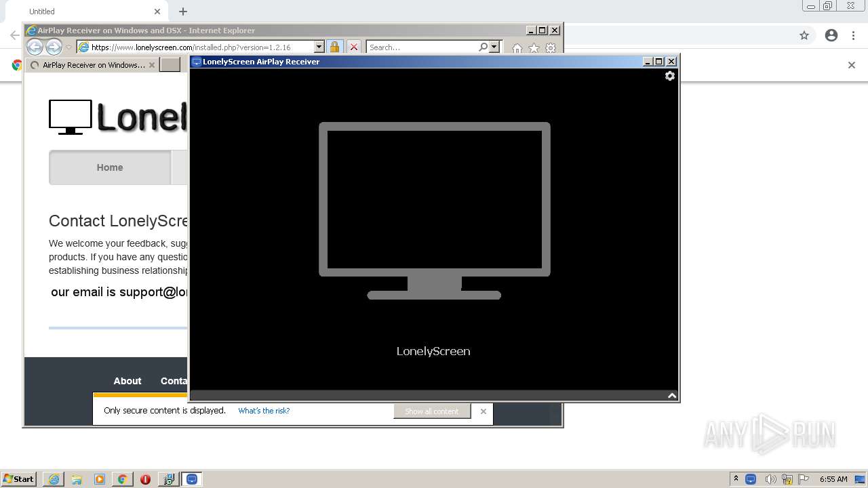This screenshot has height=488, width=868.
Task: Click Show all content button
Action: [x=432, y=411]
